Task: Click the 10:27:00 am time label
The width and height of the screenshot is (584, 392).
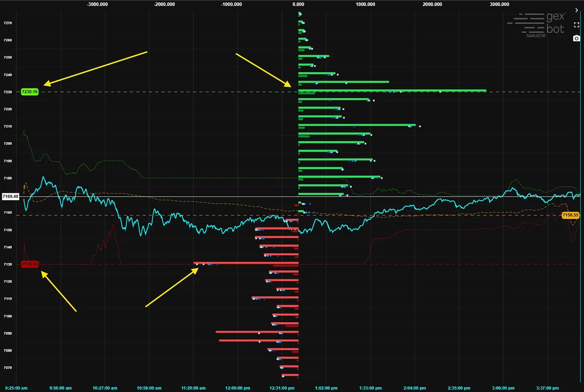Action: pyautogui.click(x=105, y=388)
